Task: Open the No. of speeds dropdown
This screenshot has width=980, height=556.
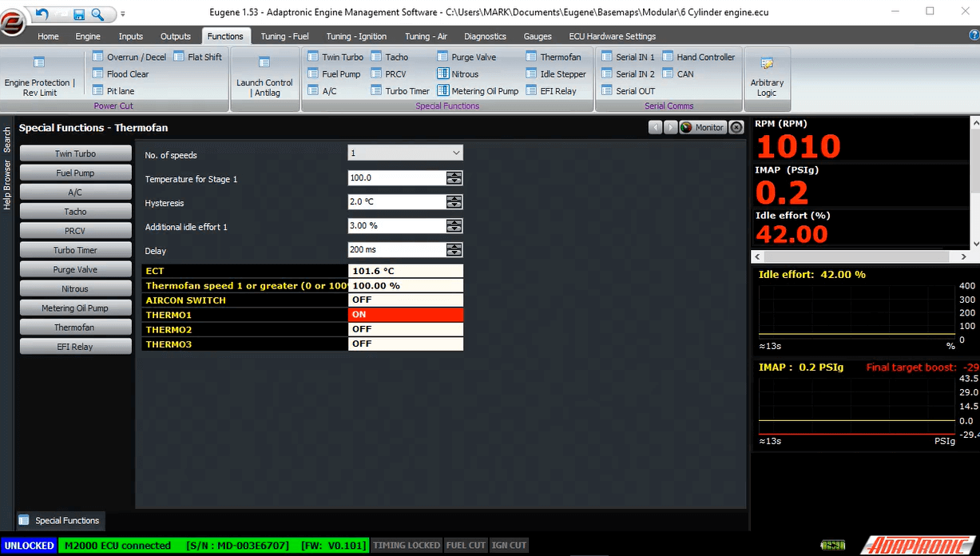Action: tap(406, 153)
